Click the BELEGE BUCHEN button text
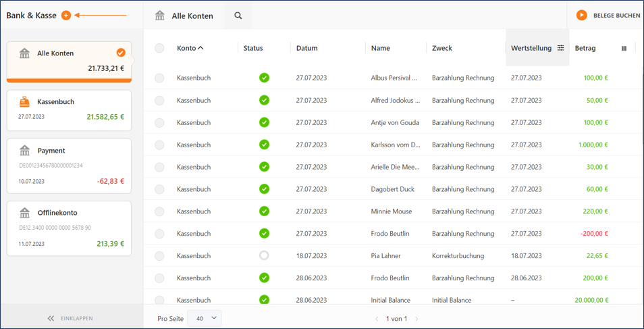Image resolution: width=644 pixels, height=329 pixels. [616, 16]
